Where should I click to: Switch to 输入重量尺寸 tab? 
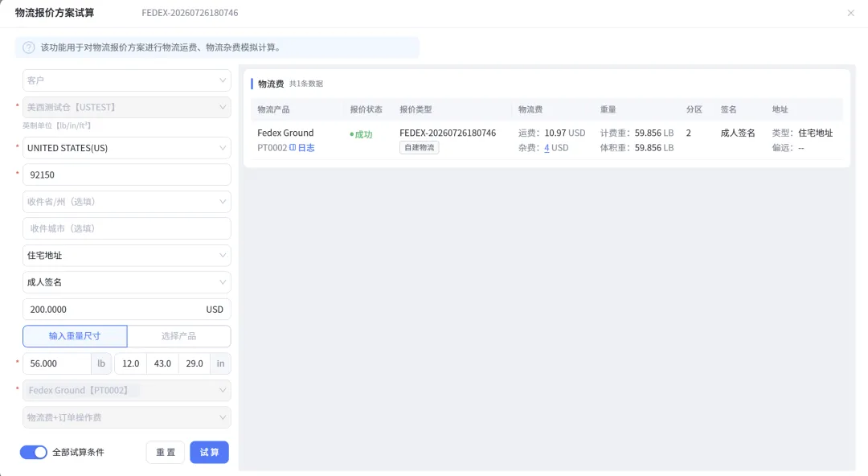point(75,336)
